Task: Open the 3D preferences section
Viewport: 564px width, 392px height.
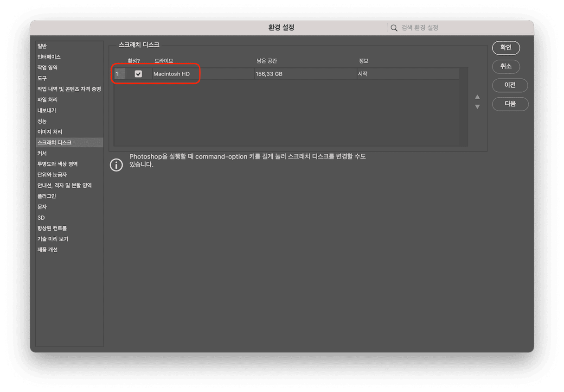Action: [41, 217]
